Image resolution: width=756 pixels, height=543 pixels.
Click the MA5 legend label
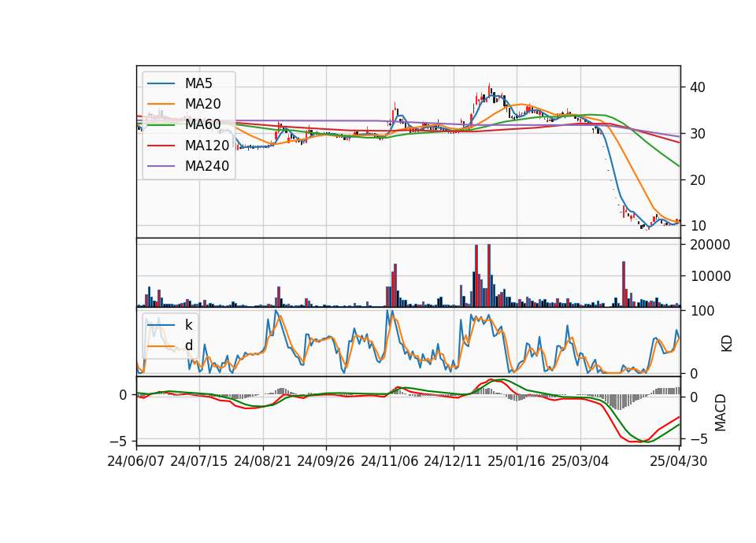click(198, 83)
